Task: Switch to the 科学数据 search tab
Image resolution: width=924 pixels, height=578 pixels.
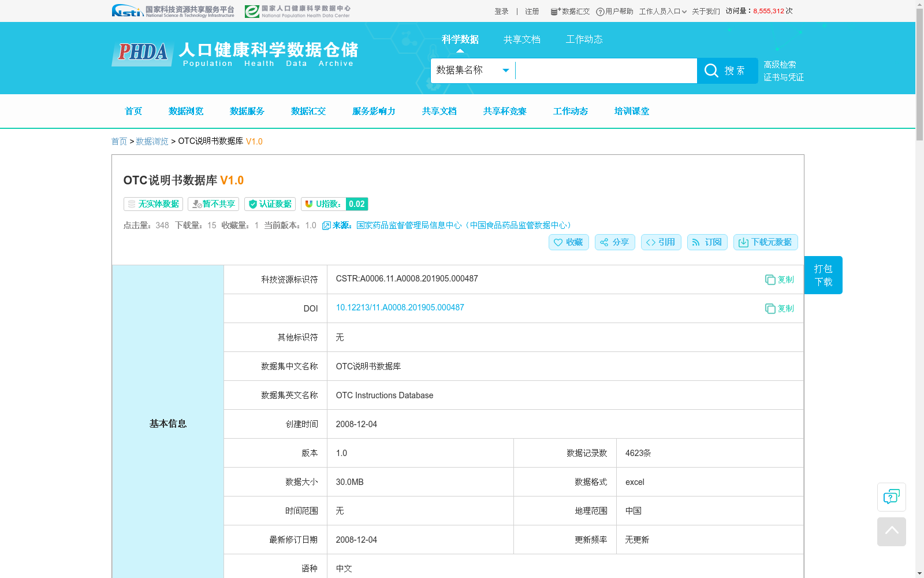Action: pos(460,39)
